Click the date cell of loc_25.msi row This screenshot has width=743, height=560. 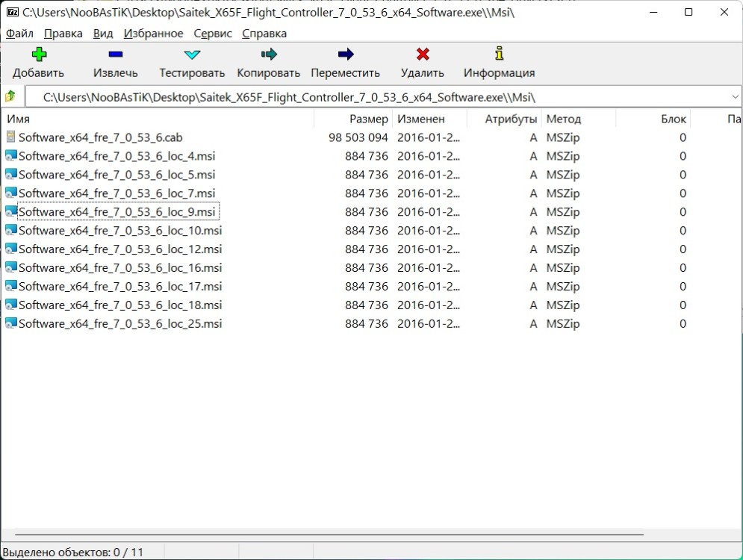(429, 323)
